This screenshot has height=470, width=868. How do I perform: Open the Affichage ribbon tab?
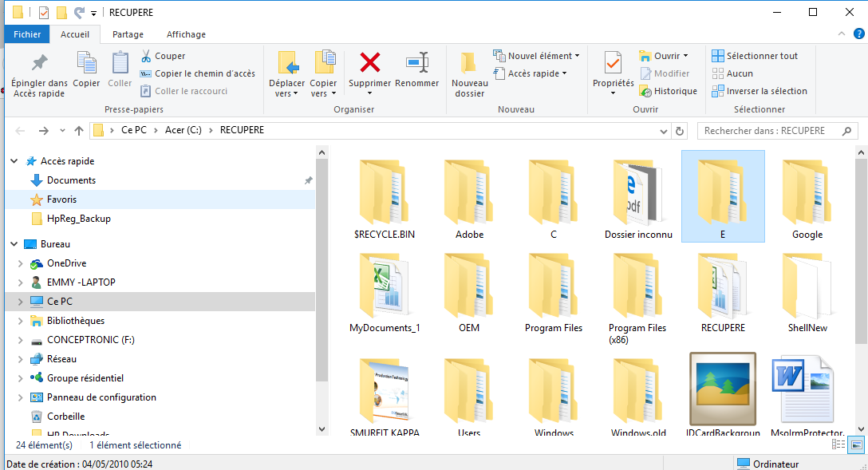[x=186, y=34]
